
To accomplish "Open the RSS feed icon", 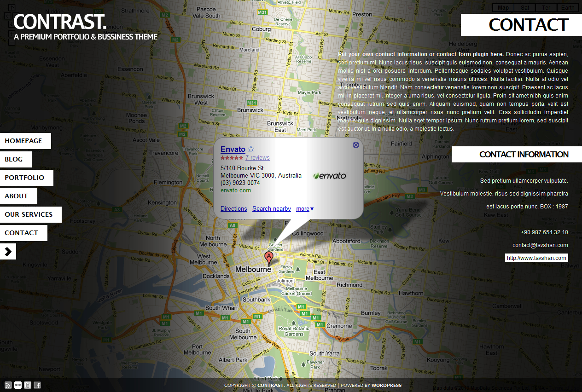I will 8,385.
